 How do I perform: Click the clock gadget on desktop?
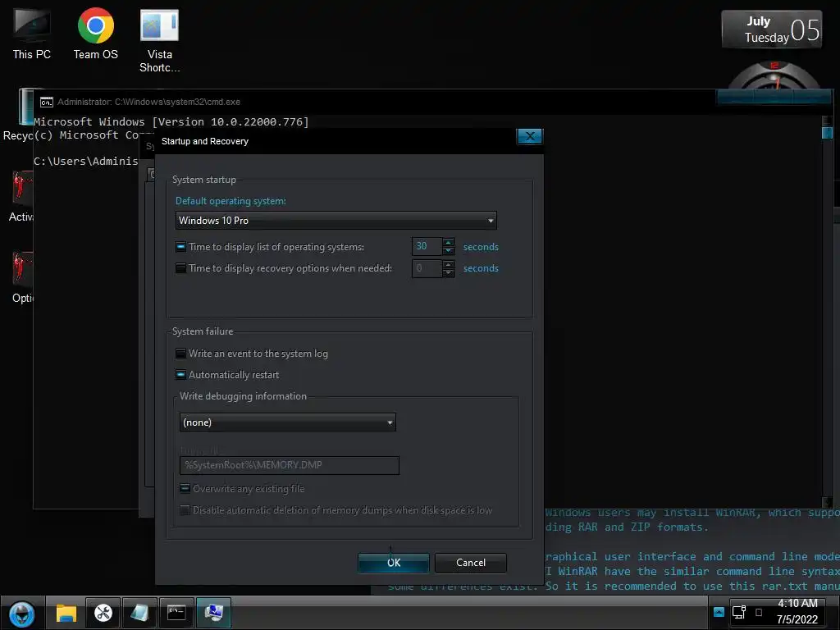click(774, 75)
